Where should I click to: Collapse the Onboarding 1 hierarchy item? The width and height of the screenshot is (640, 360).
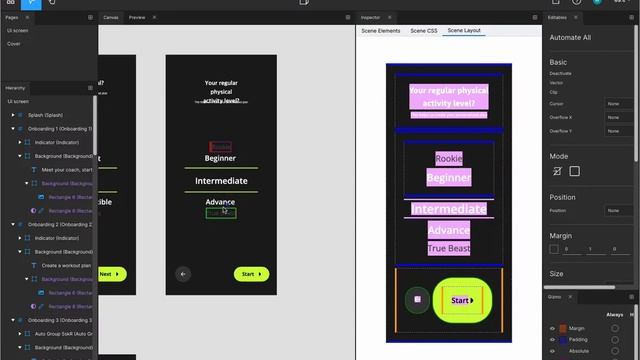tap(13, 129)
